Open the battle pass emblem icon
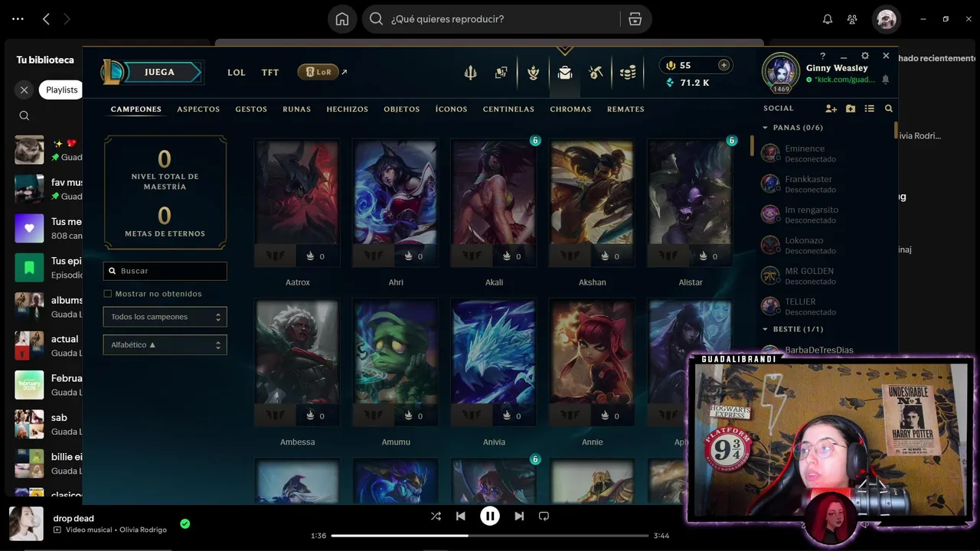Image resolution: width=980 pixels, height=551 pixels. (x=534, y=73)
